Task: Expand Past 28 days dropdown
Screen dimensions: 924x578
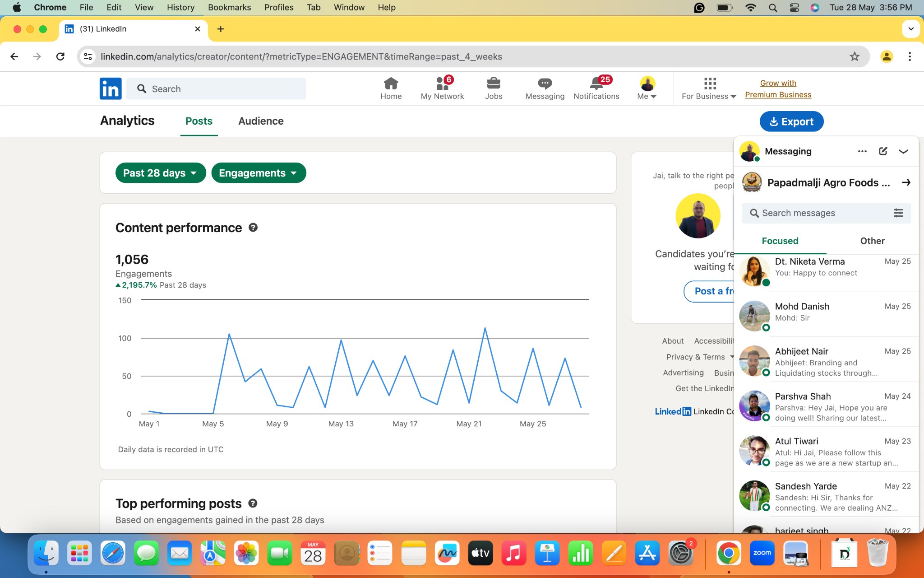Action: [161, 173]
